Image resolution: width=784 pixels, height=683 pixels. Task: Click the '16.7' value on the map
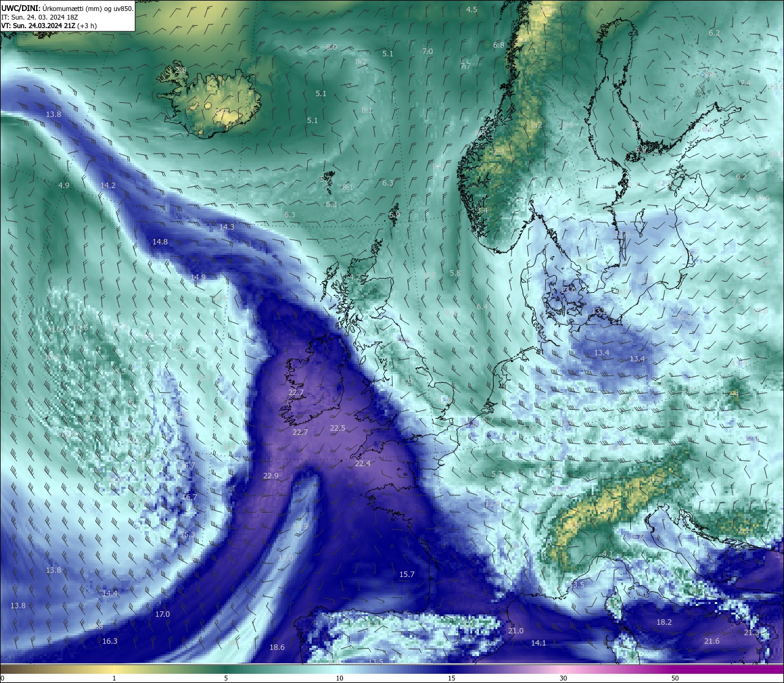point(190,497)
